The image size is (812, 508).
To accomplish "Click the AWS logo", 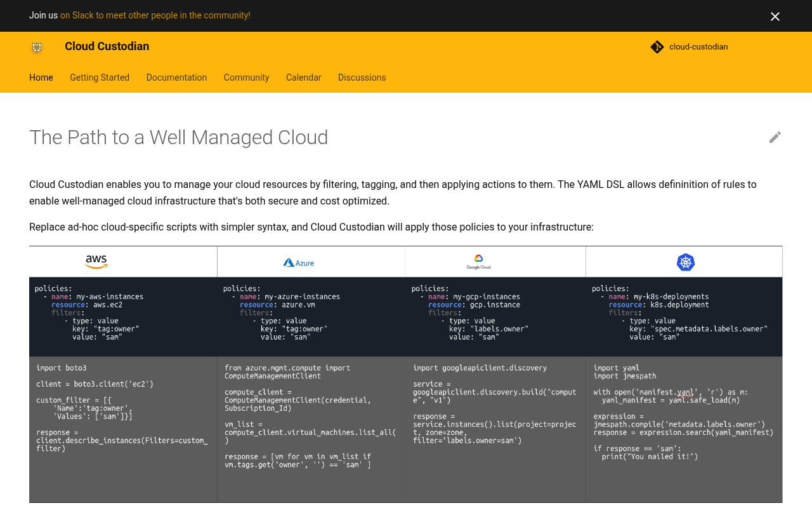I will point(96,262).
